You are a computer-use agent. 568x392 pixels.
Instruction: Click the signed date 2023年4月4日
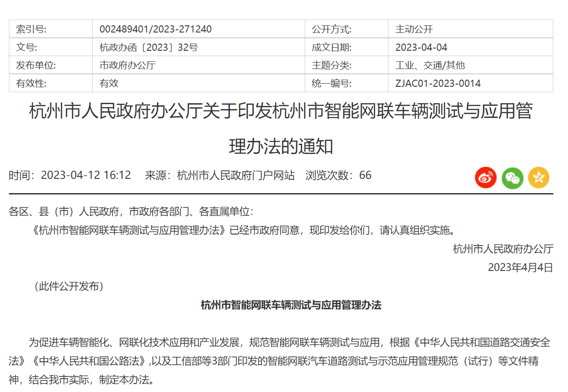pyautogui.click(x=520, y=267)
